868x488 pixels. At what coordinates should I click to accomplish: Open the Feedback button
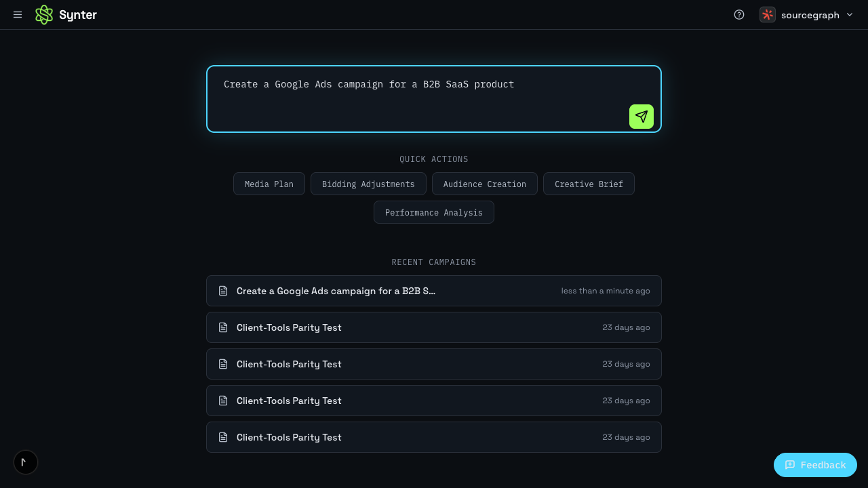coord(815,465)
